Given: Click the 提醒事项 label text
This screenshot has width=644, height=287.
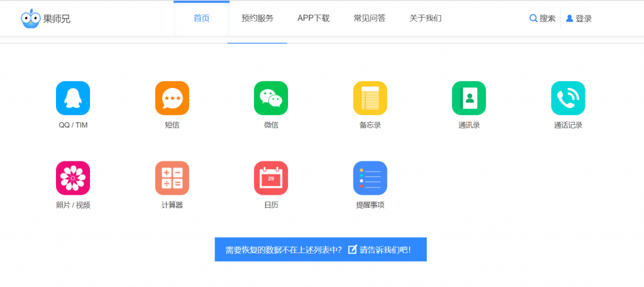Looking at the screenshot, I should (x=370, y=205).
